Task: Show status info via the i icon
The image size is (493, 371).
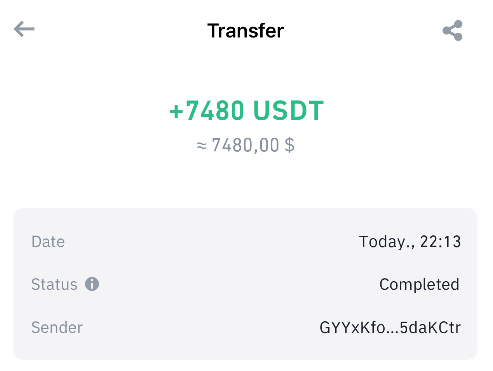Action: (x=92, y=284)
